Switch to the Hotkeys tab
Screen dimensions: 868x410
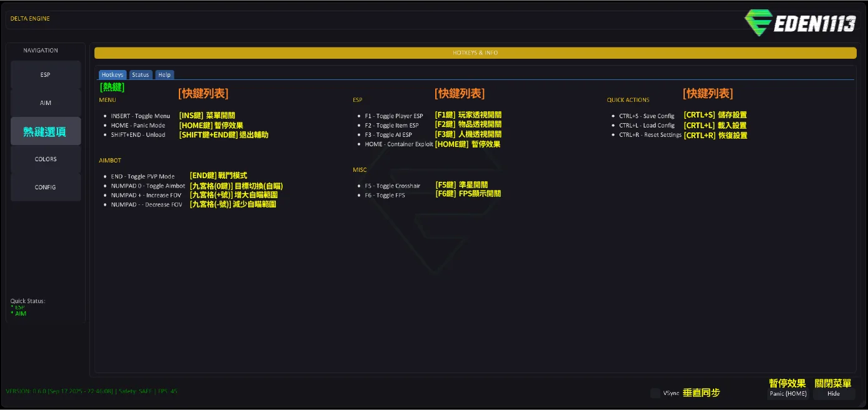113,75
